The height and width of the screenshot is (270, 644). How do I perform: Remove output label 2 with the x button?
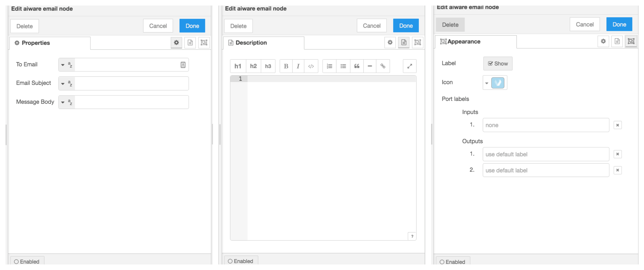(x=618, y=170)
